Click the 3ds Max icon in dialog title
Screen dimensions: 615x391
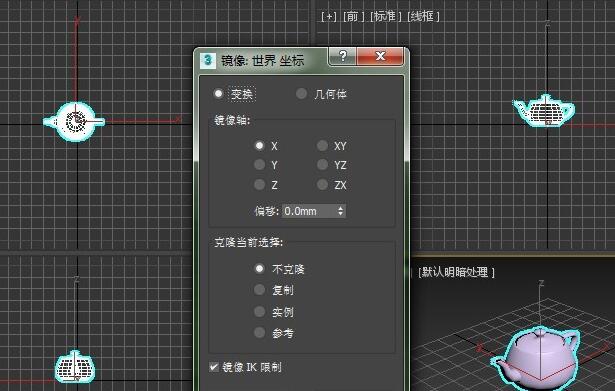(208, 60)
